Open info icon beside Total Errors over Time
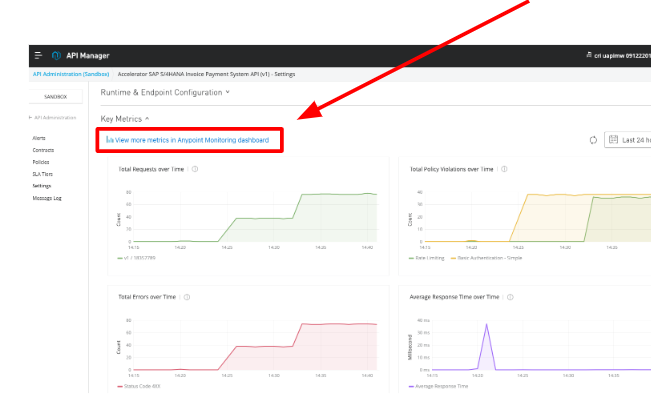The height and width of the screenshot is (395, 651). [187, 297]
